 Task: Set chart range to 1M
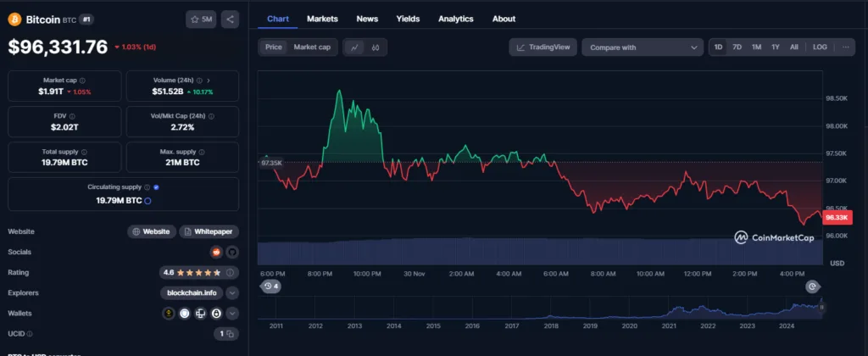click(x=756, y=47)
